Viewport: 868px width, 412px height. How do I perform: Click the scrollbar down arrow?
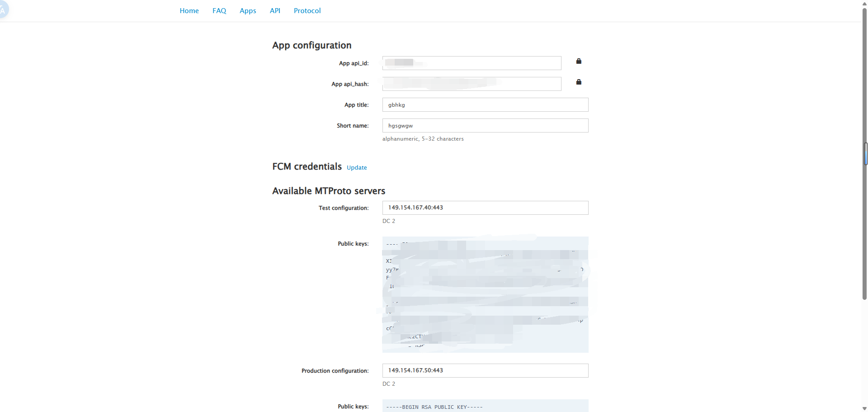coord(865,408)
